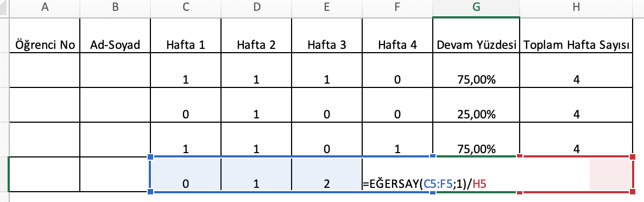Select column E header
This screenshot has width=644, height=202.
pos(326,8)
